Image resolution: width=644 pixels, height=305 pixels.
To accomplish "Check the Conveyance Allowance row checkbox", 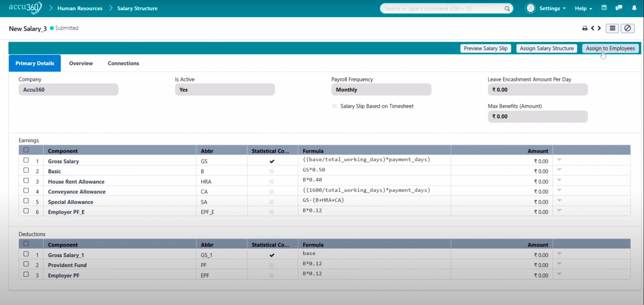I will click(x=26, y=191).
